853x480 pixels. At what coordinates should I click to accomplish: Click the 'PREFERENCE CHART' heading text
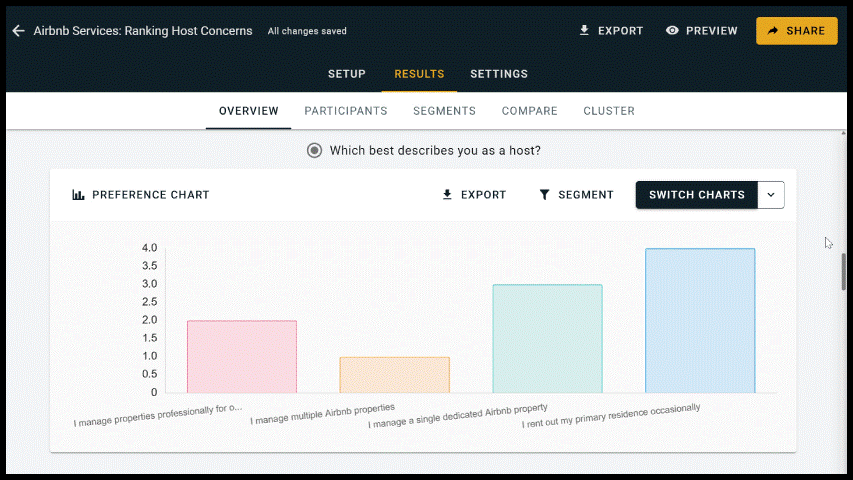tap(151, 195)
